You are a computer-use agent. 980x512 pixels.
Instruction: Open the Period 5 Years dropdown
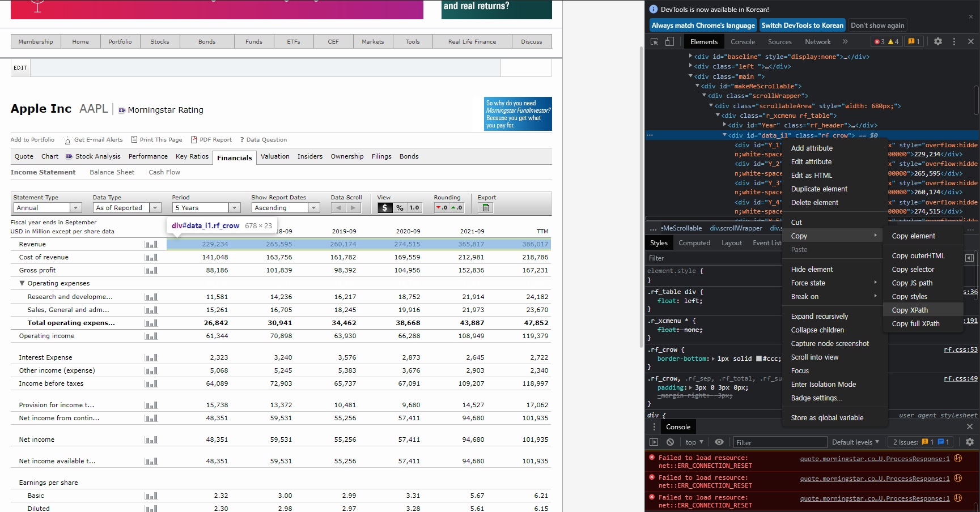(x=206, y=208)
